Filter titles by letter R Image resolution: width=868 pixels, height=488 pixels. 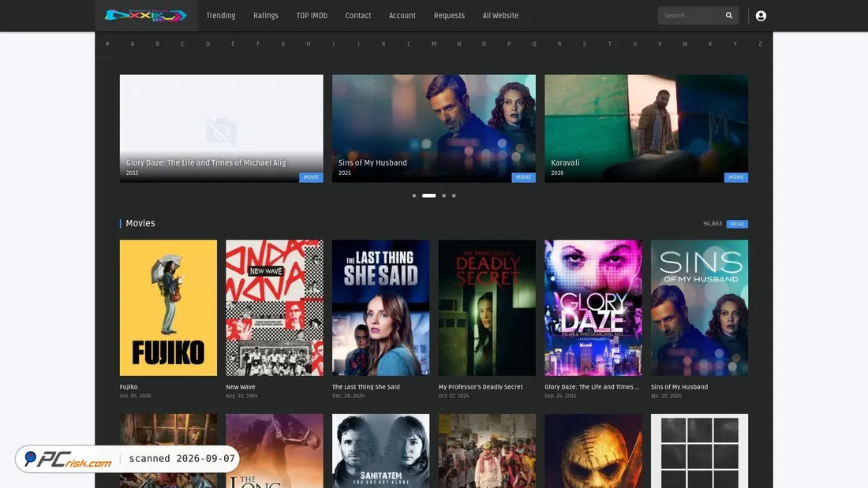click(559, 43)
